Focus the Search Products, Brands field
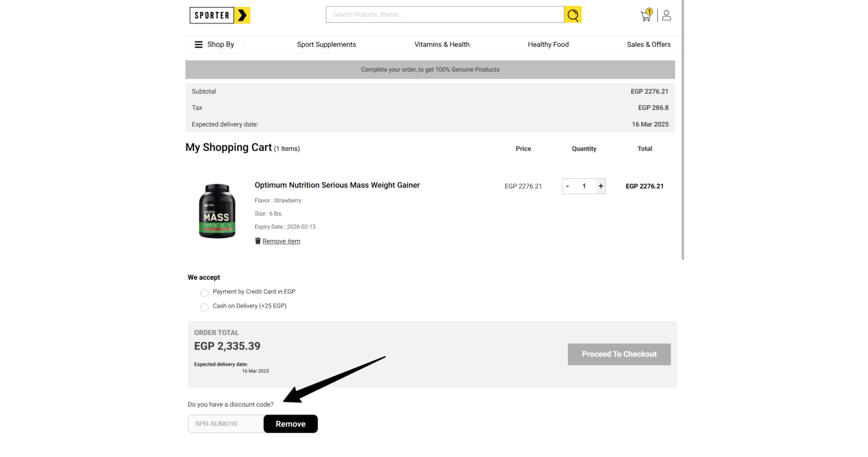Image resolution: width=868 pixels, height=457 pixels. tap(445, 15)
